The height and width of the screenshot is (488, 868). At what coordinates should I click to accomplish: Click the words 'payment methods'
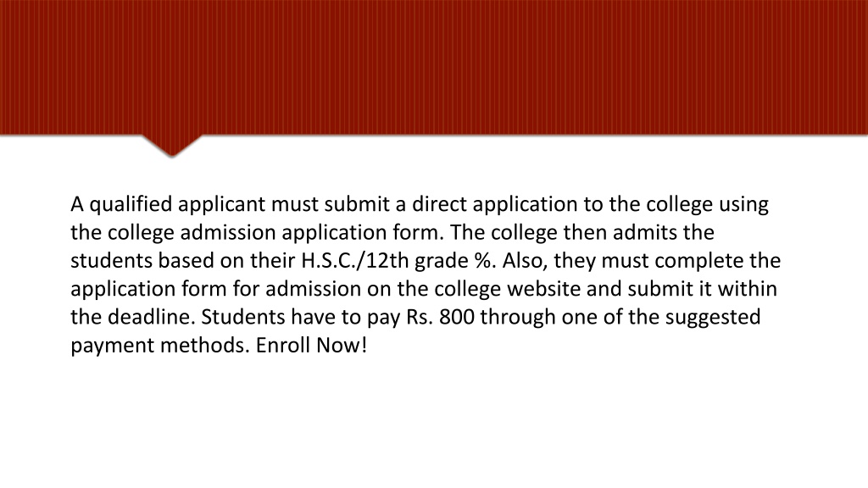(x=159, y=346)
